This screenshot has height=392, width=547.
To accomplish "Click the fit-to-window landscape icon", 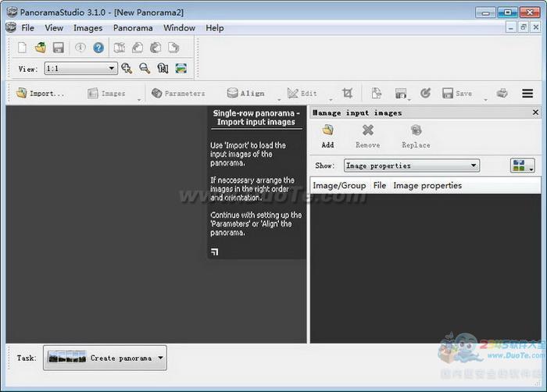I will 181,69.
